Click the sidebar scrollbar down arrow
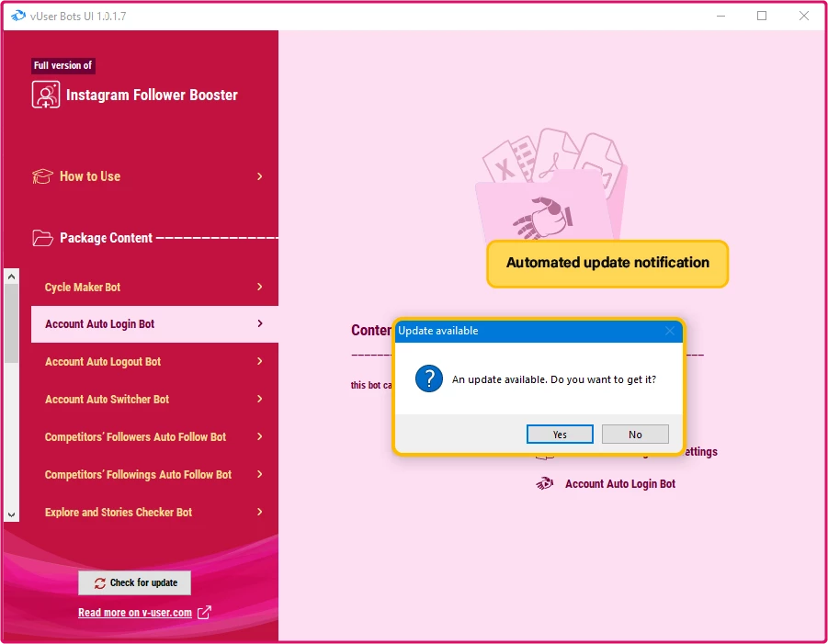This screenshot has height=644, width=828. 12,514
